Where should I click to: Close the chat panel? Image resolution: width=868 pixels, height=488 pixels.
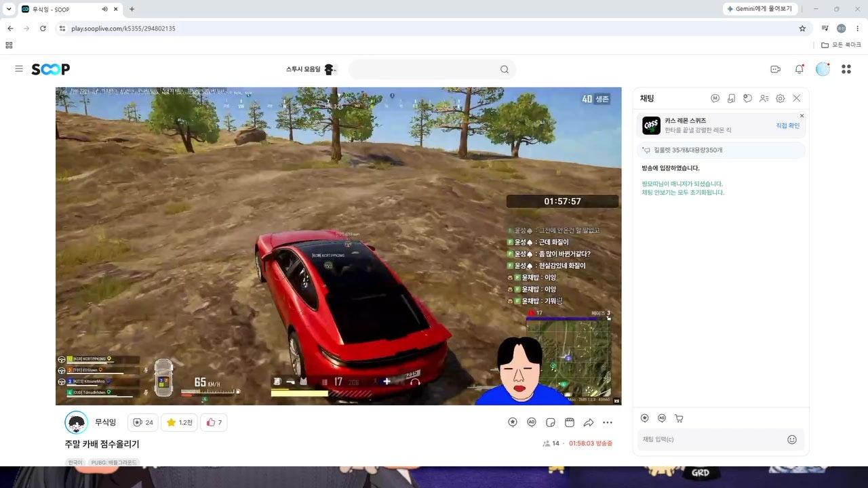797,98
